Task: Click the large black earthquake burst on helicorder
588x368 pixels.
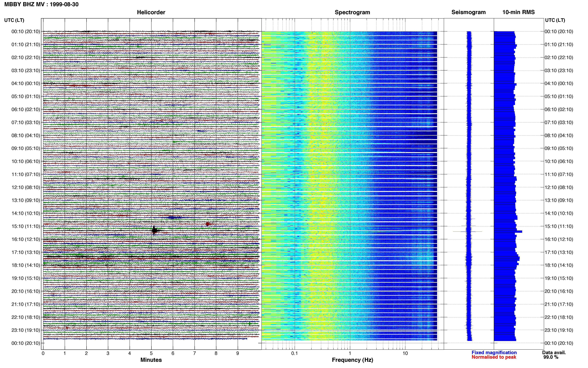Action: [x=154, y=230]
